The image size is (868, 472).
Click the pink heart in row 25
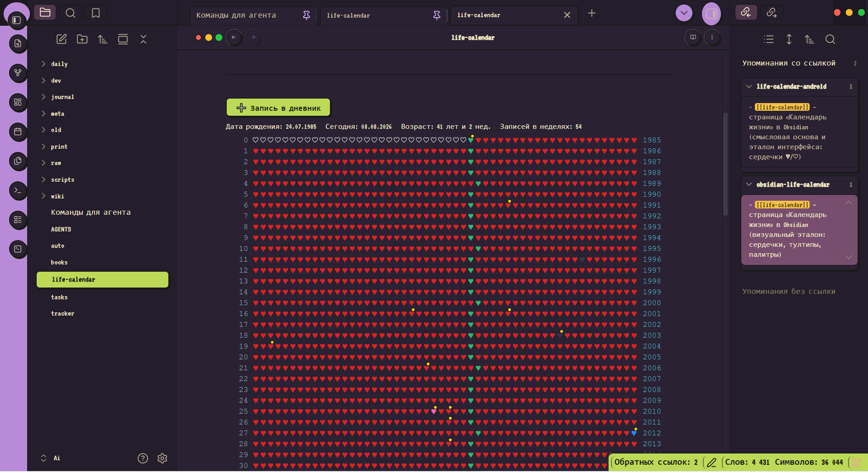pyautogui.click(x=434, y=411)
